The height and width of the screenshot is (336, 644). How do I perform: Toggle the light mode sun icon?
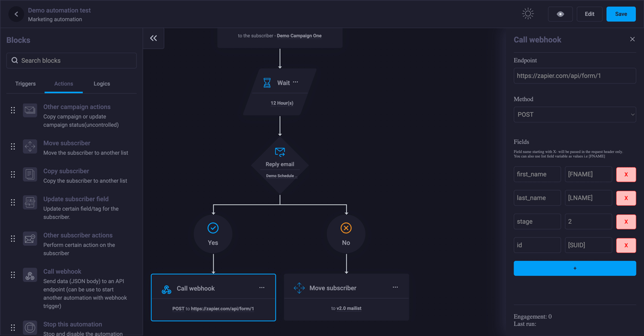(x=528, y=14)
